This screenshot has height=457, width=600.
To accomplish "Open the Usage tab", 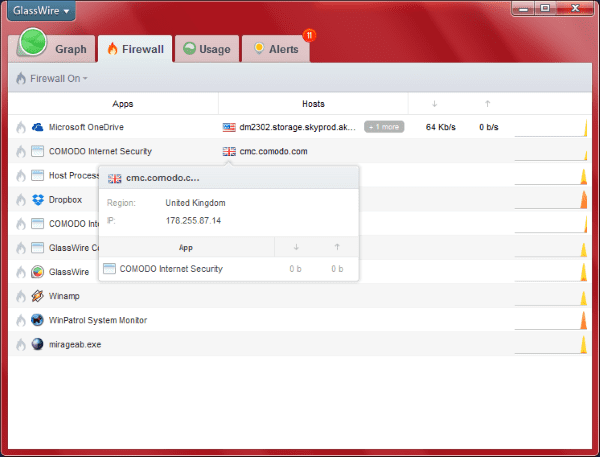I will 207,49.
